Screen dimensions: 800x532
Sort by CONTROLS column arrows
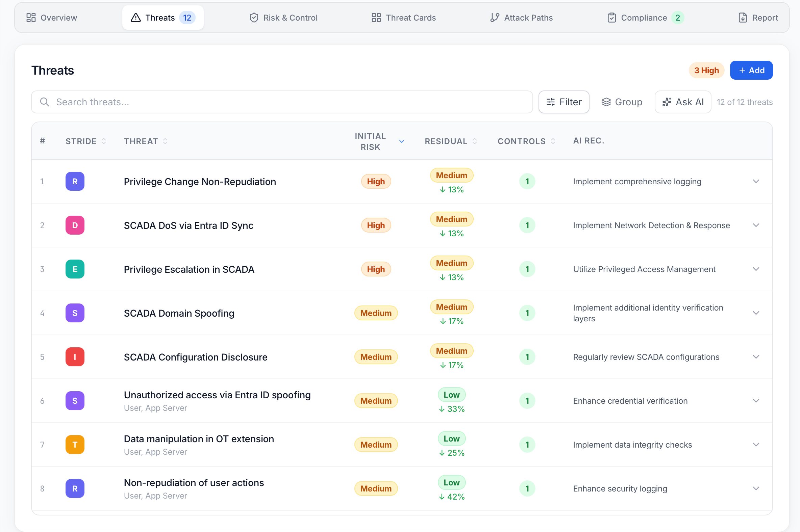point(553,141)
